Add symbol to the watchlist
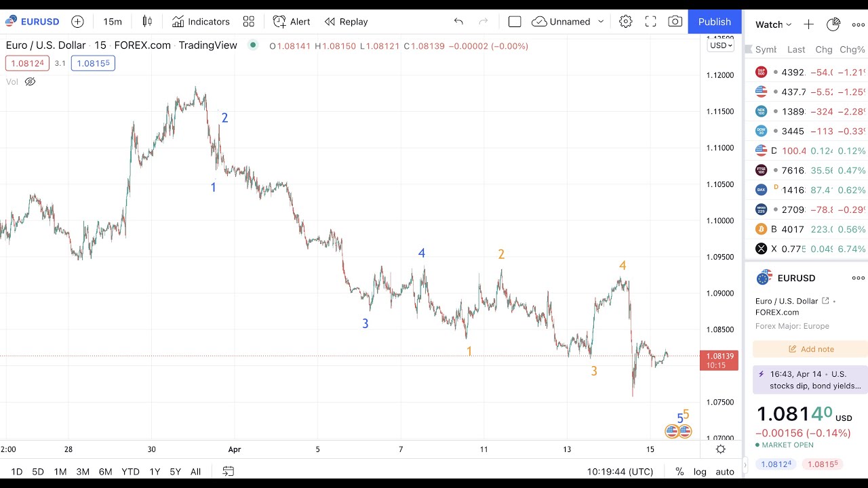 coord(808,24)
